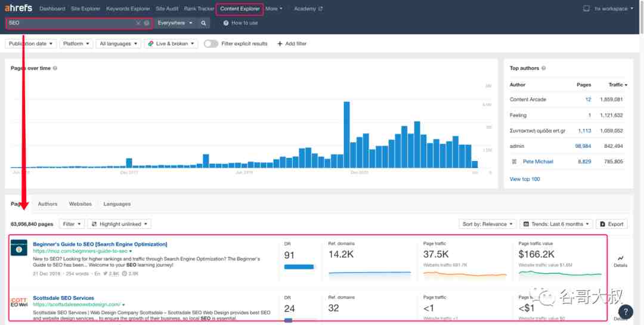Expand Moz URL dropdown arrow

131,251
